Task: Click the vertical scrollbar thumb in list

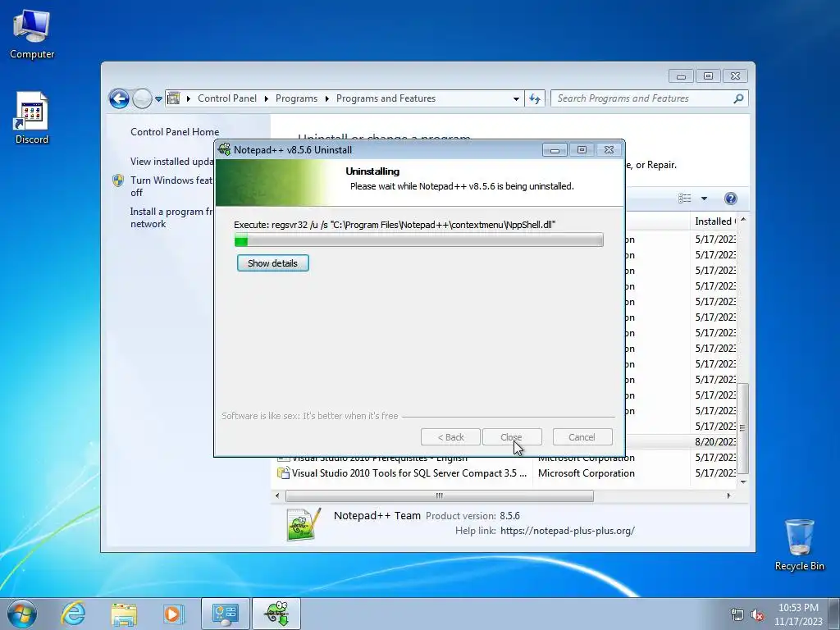Action: 742,428
